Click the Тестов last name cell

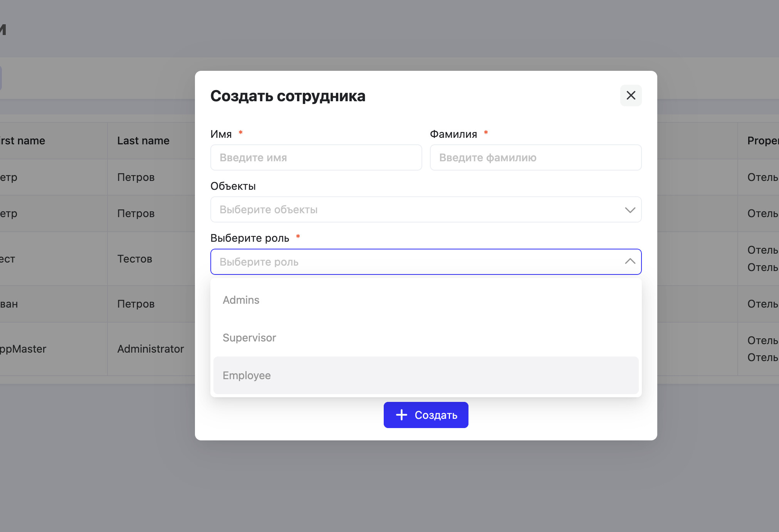[135, 259]
